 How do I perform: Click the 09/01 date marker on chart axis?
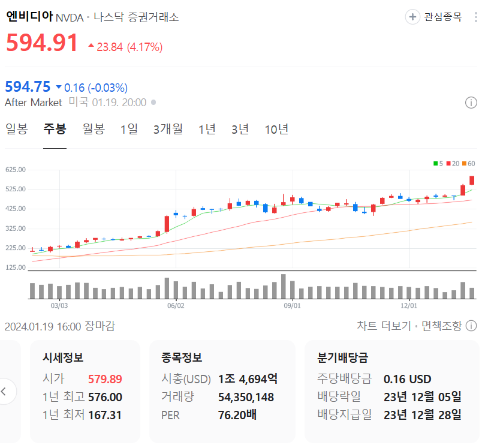coord(293,306)
